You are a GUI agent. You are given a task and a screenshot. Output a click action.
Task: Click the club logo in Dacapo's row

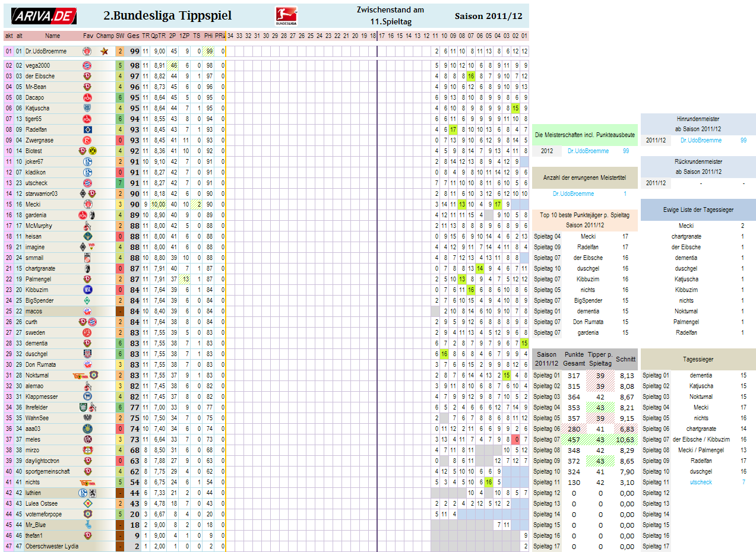tap(87, 98)
